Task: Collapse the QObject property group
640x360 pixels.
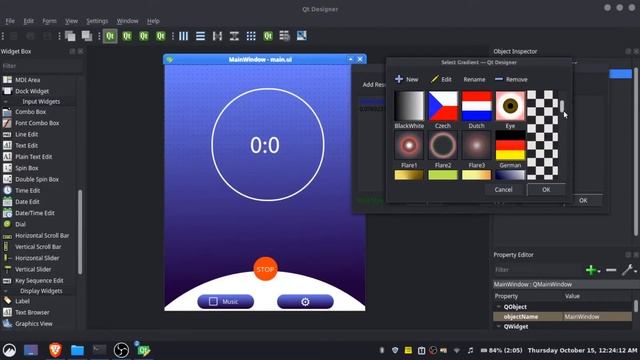Action: (x=499, y=307)
